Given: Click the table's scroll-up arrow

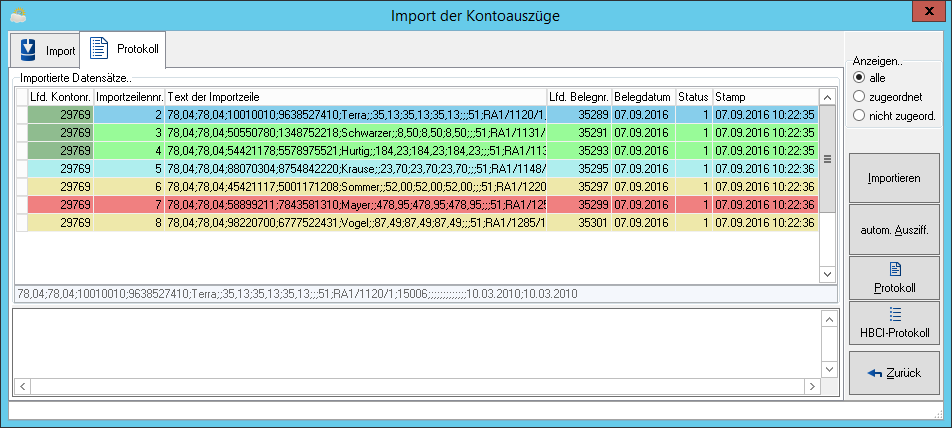Looking at the screenshot, I should click(827, 97).
